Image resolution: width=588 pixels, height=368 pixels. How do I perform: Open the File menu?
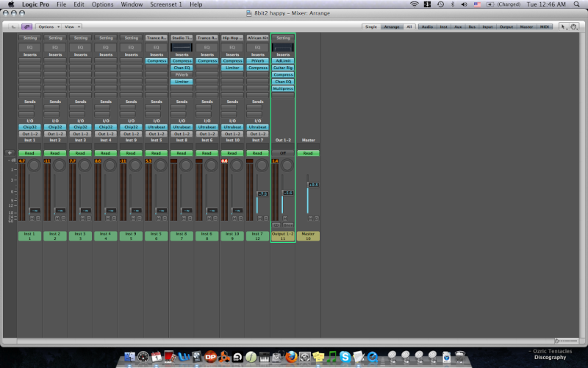coord(61,4)
